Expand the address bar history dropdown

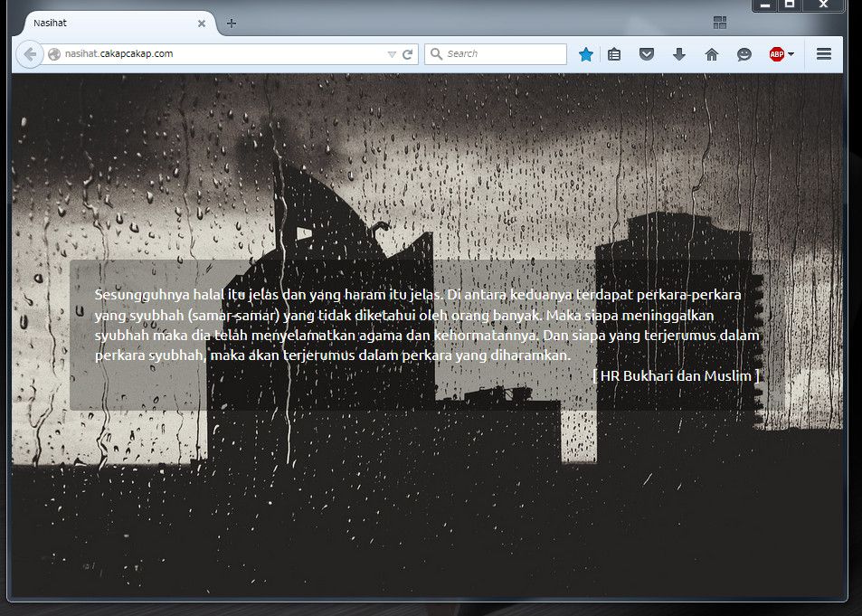(392, 53)
